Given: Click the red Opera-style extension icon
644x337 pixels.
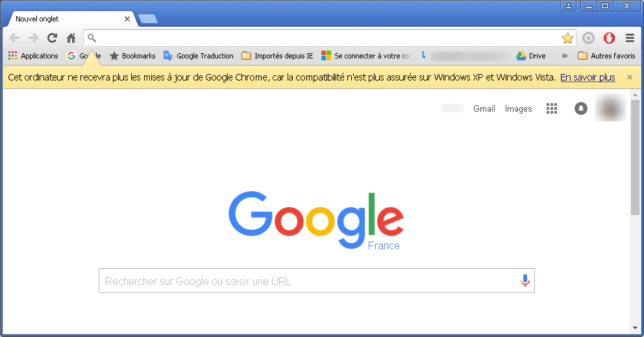Looking at the screenshot, I should pyautogui.click(x=609, y=38).
